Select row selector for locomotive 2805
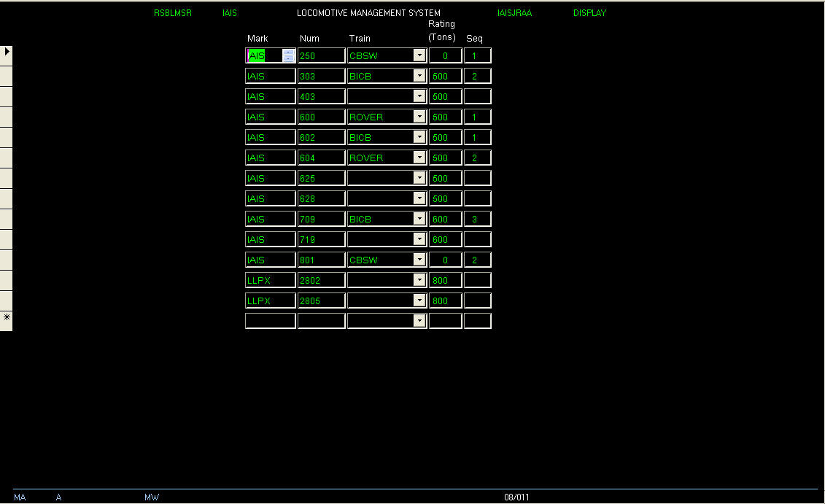This screenshot has height=504, width=825. click(x=7, y=301)
